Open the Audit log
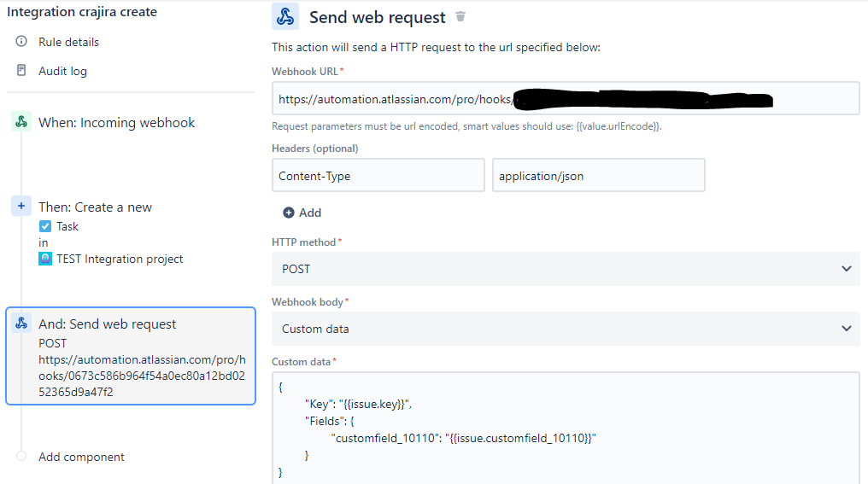 62,71
